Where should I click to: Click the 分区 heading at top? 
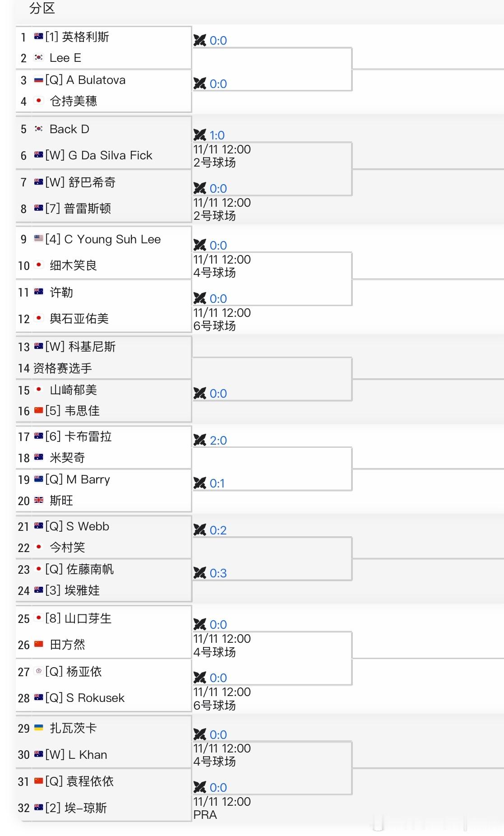(42, 8)
